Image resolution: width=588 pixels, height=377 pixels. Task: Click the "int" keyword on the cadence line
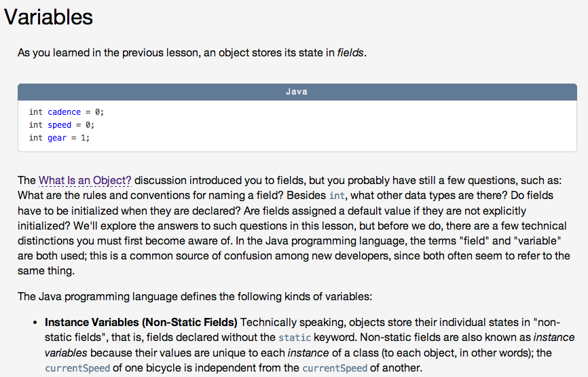coord(36,112)
